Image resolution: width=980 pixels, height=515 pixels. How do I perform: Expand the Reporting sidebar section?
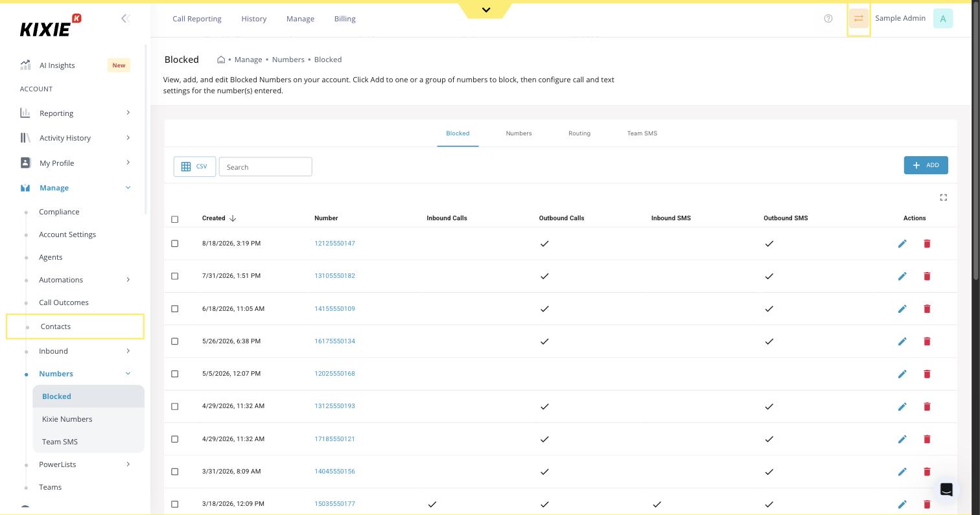pyautogui.click(x=128, y=113)
